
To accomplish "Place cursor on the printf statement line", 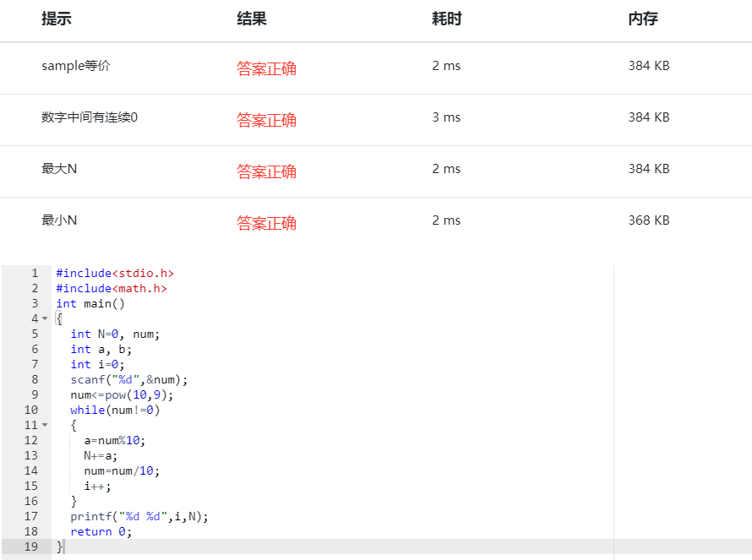I will (x=139, y=516).
